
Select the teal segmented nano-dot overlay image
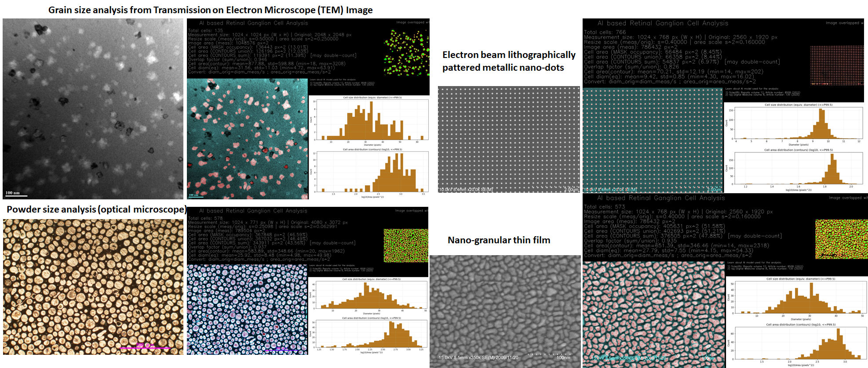(653, 140)
